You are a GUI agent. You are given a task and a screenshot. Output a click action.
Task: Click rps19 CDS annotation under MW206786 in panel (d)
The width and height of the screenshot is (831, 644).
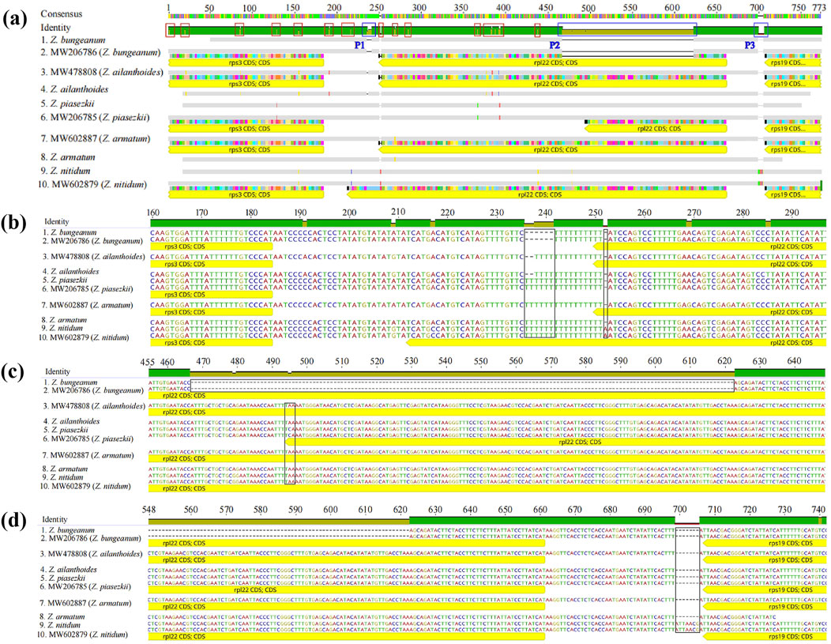pyautogui.click(x=763, y=544)
